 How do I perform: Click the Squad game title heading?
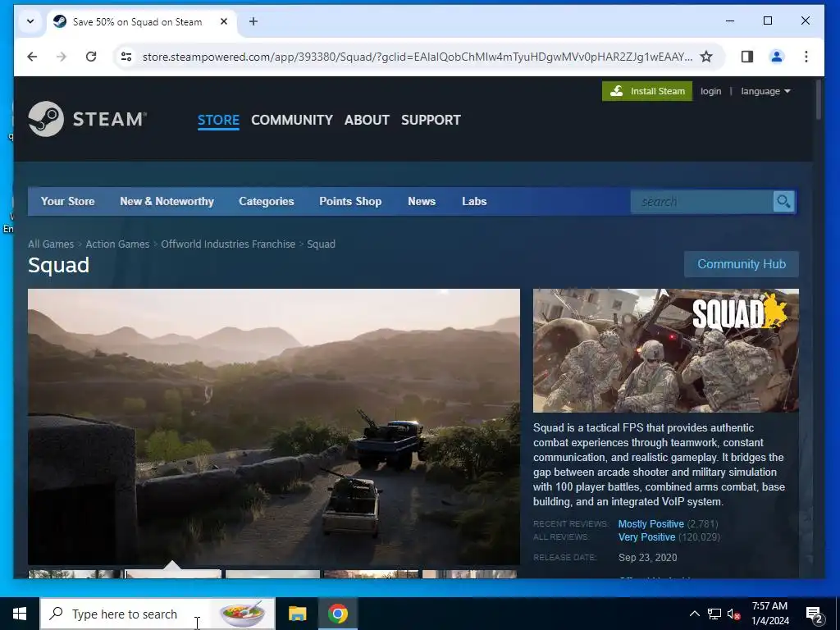[59, 265]
